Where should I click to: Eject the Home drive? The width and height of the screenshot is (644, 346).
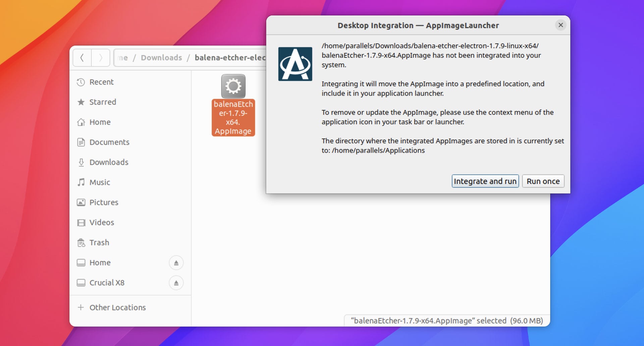(176, 263)
